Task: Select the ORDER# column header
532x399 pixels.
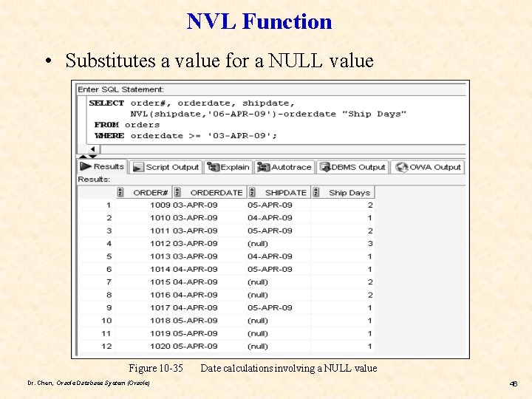Action: pos(144,192)
